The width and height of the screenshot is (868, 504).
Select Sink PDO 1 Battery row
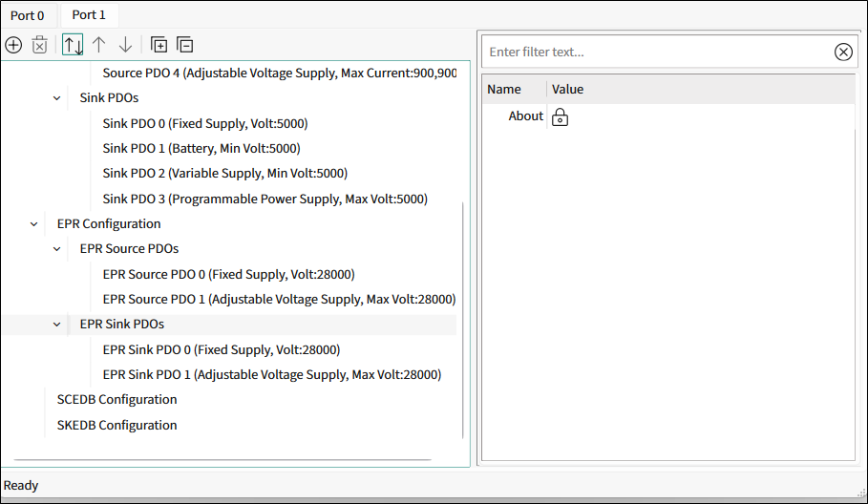coord(201,148)
